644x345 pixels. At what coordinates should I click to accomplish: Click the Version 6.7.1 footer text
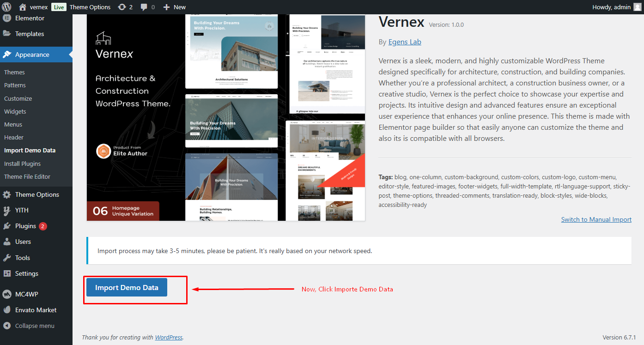click(x=619, y=337)
